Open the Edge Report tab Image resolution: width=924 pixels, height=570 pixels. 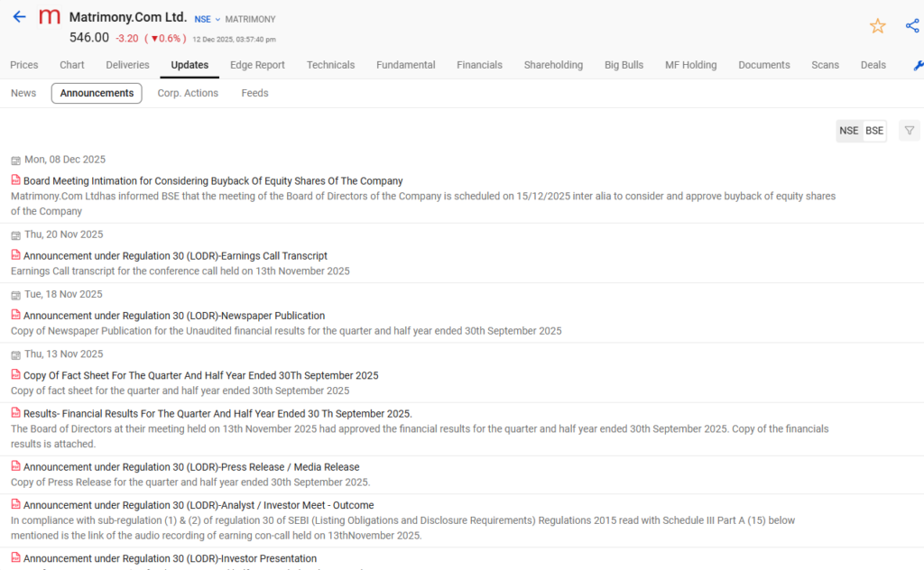[x=257, y=65]
